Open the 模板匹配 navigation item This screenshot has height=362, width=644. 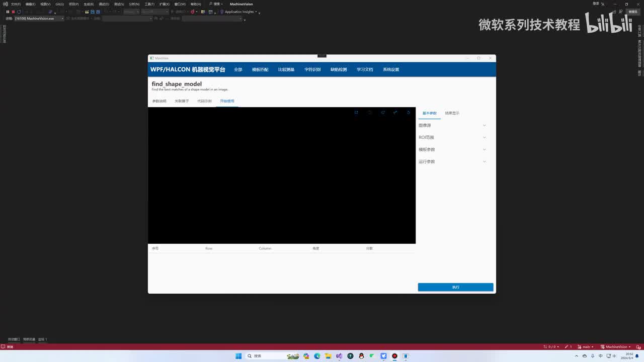click(260, 69)
